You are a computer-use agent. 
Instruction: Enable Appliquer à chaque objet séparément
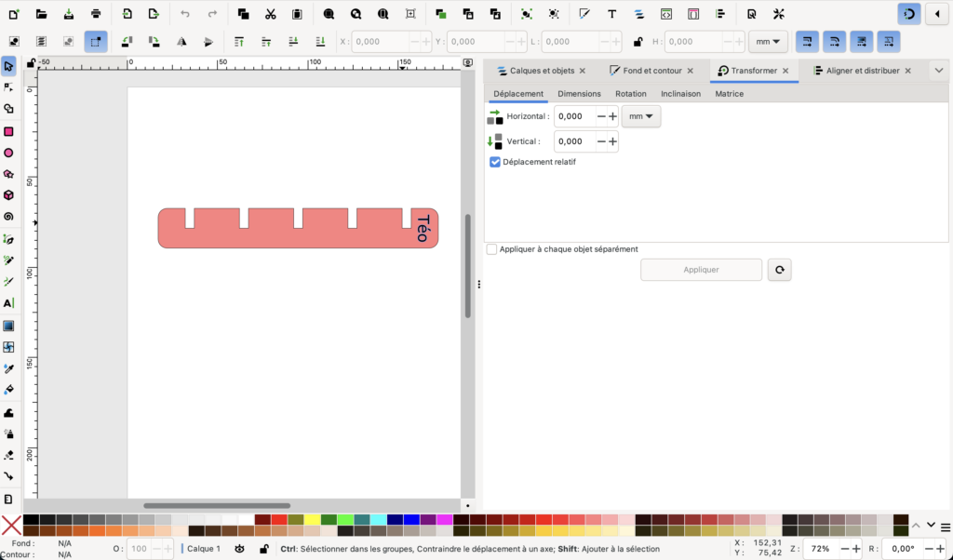491,249
